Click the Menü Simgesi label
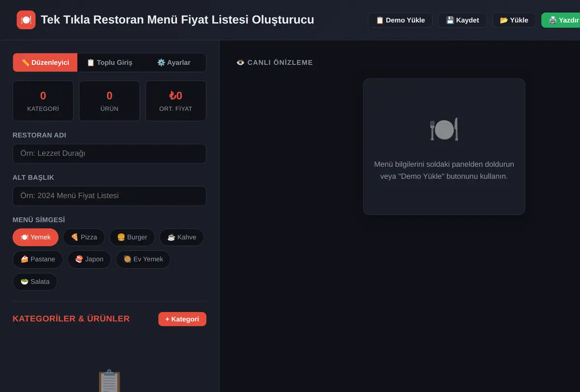This screenshot has width=580, height=392. click(x=39, y=220)
